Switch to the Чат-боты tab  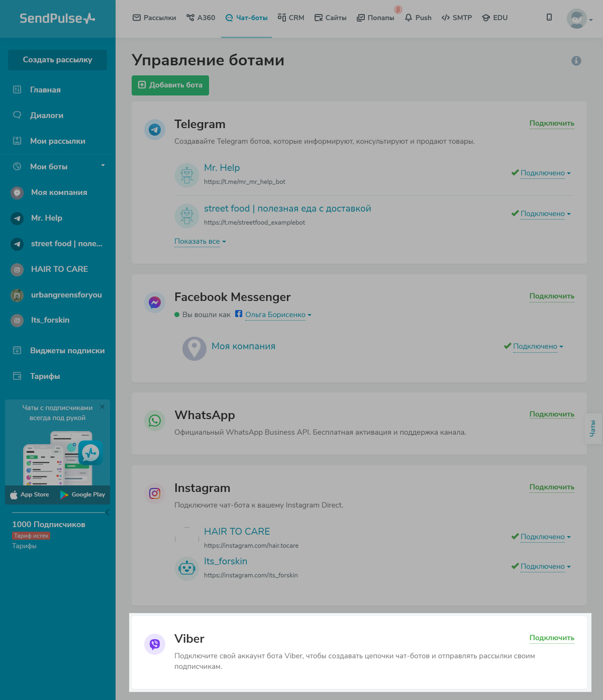pyautogui.click(x=246, y=18)
